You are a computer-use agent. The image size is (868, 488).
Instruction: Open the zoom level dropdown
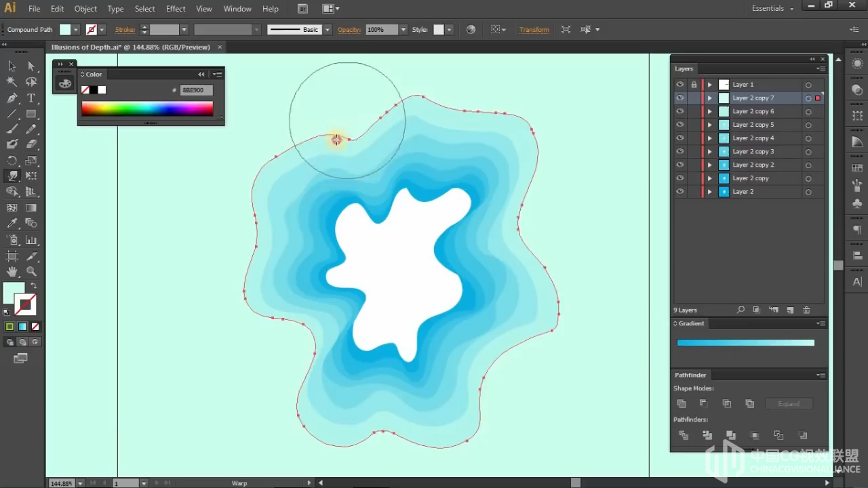click(80, 483)
